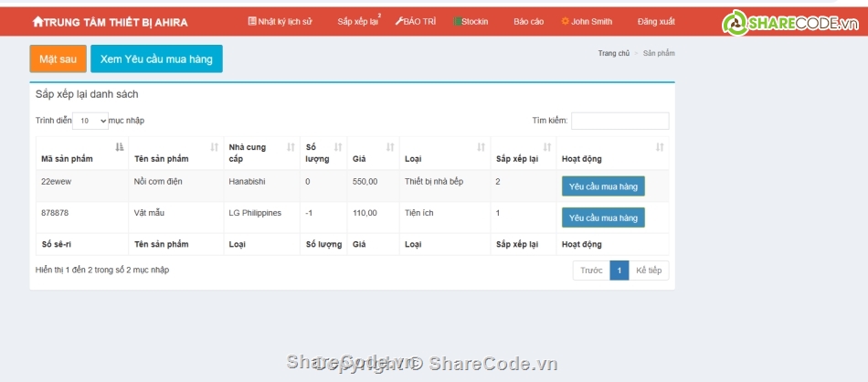Click the Nhật ký lịch sử list icon
This screenshot has width=868, height=382.
tap(252, 21)
